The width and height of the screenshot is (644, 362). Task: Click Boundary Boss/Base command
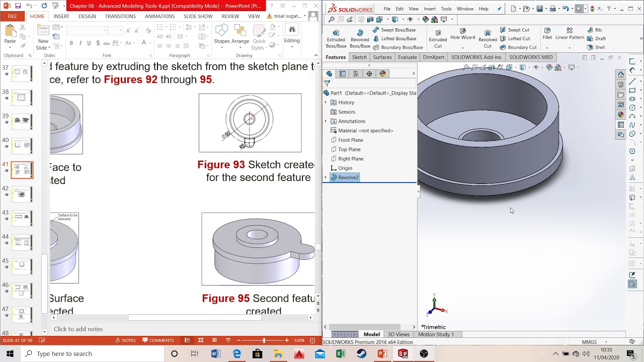(397, 47)
